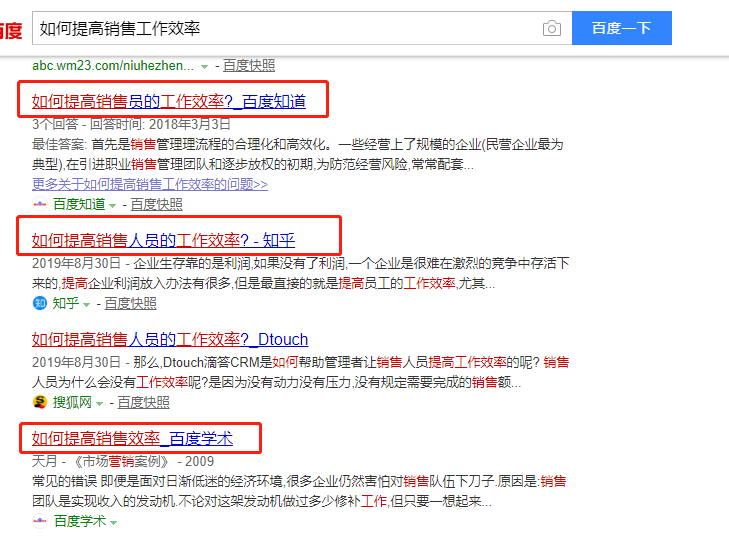729x536 pixels.
Task: Open the 百度知道 result about 销售员的工作效率
Action: [x=169, y=101]
